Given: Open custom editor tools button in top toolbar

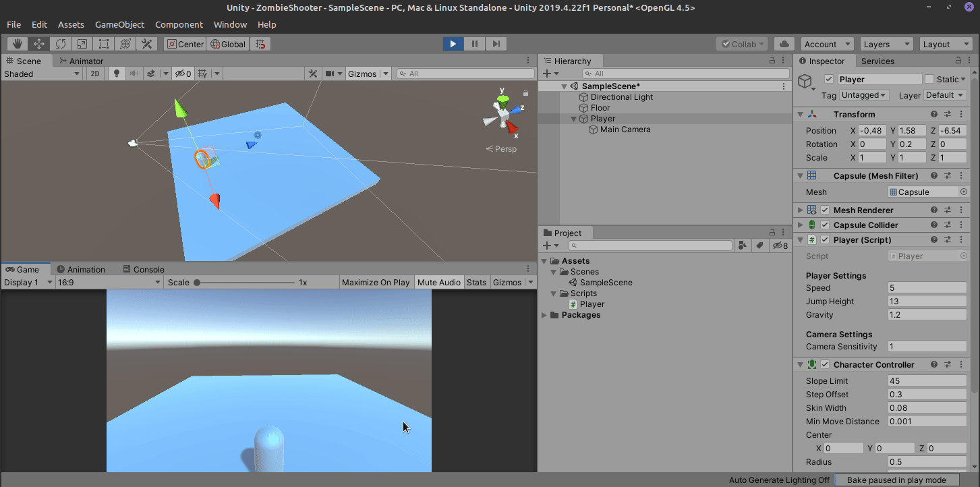Looking at the screenshot, I should [147, 44].
